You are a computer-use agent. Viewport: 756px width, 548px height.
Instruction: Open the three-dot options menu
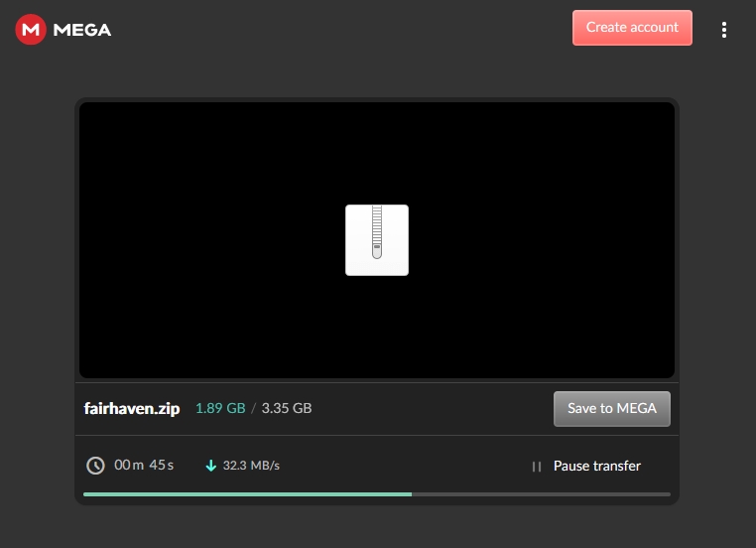[x=723, y=30]
